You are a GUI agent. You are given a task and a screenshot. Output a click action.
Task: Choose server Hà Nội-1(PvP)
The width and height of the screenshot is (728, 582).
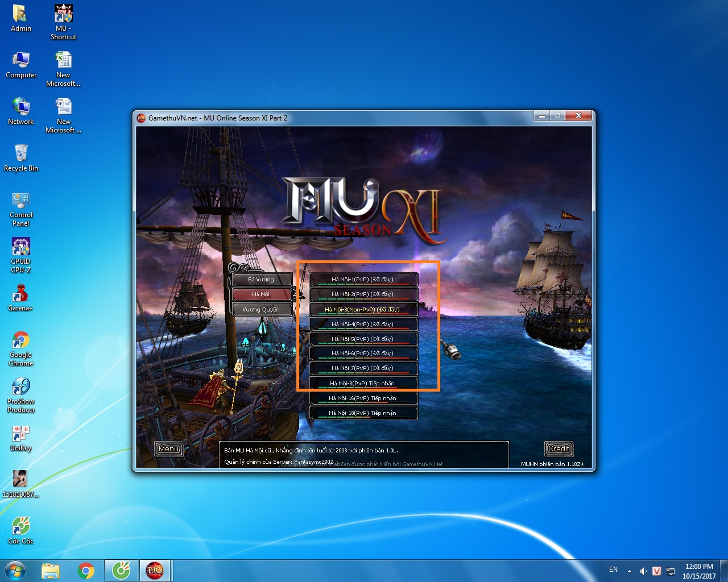[363, 280]
